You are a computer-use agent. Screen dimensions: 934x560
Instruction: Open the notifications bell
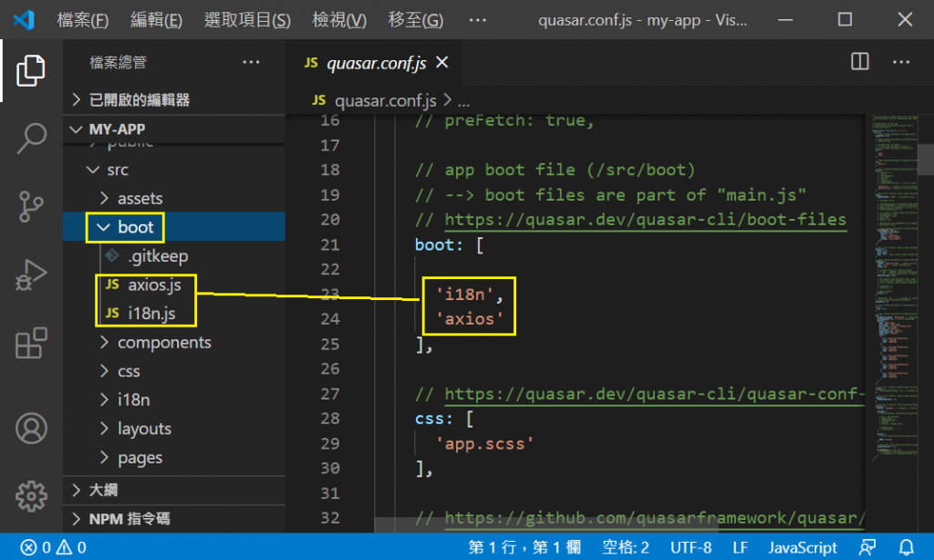tap(906, 547)
